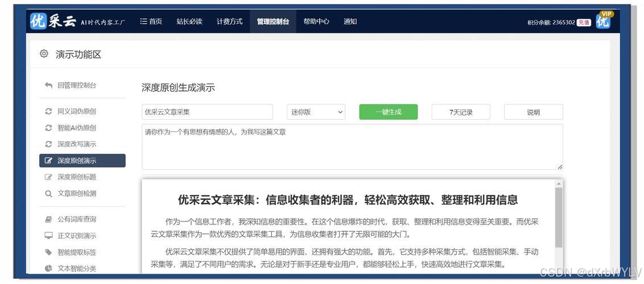Click the search icon next to 文章原创检测
Image resolution: width=644 pixels, height=284 pixels.
point(48,194)
